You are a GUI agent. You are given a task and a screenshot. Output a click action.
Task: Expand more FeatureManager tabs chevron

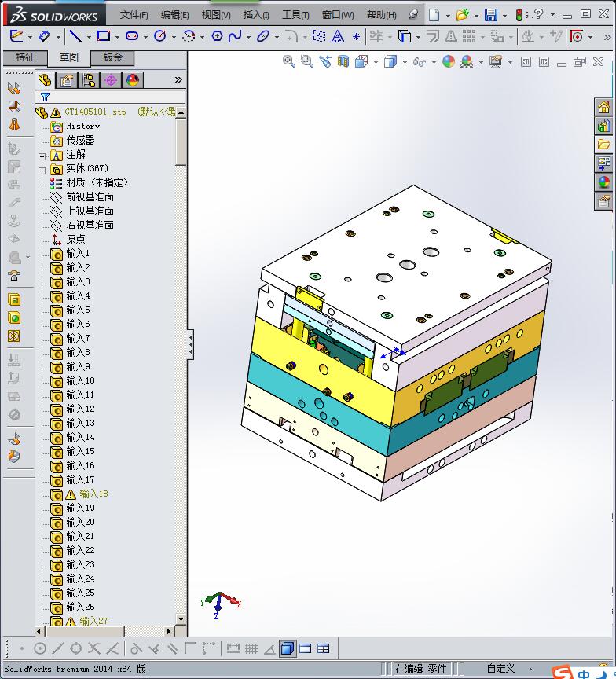(178, 79)
